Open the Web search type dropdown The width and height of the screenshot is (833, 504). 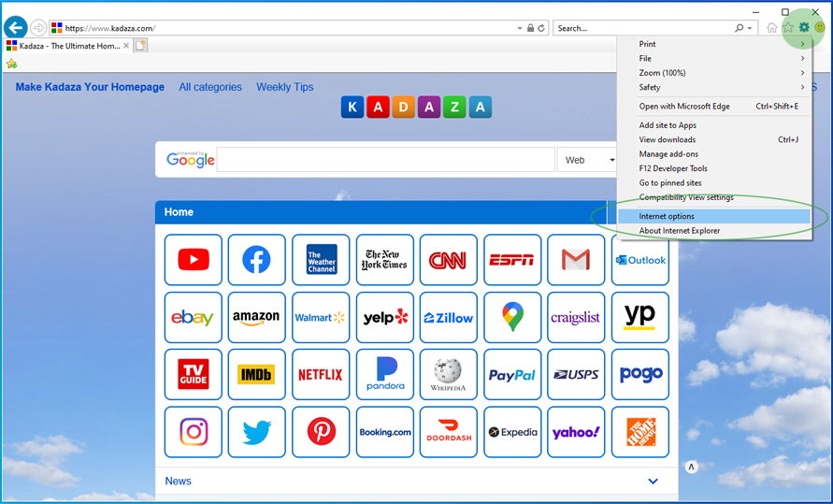pyautogui.click(x=588, y=160)
